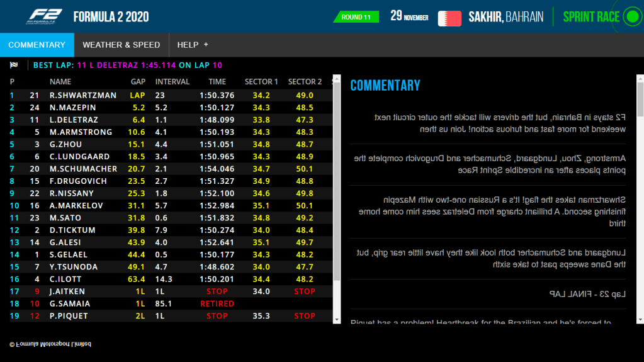Click the timing table scroll-down arrow

click(x=337, y=320)
